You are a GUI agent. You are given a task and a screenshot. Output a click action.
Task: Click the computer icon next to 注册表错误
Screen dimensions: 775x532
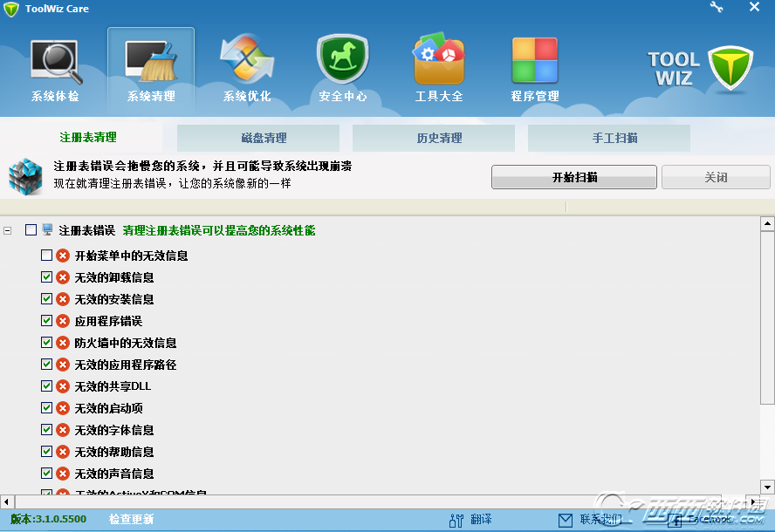pos(47,229)
